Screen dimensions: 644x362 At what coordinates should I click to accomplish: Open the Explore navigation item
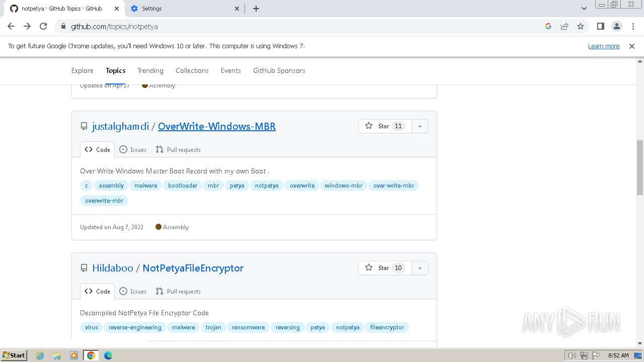(x=83, y=70)
